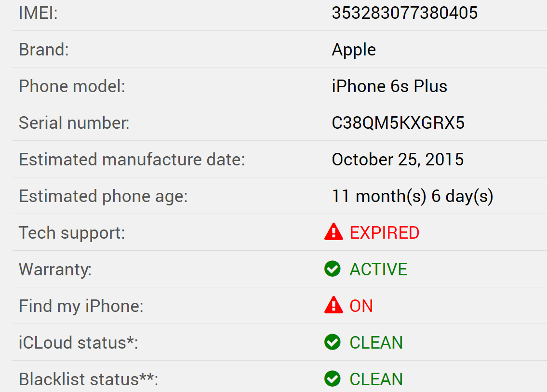The height and width of the screenshot is (392, 547).
Task: Click the iPhone 6s Plus model value
Action: [389, 86]
